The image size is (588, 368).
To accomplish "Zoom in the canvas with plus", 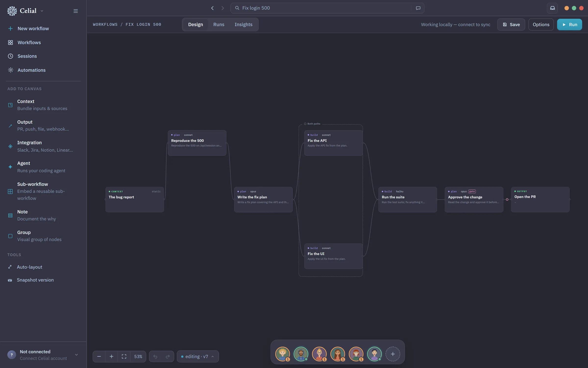I will click(111, 356).
